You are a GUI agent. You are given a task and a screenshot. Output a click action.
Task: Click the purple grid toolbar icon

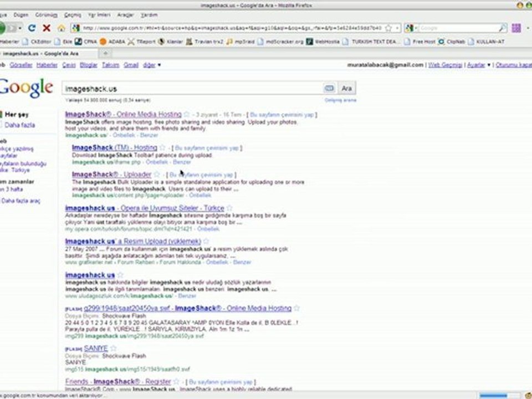[516, 28]
